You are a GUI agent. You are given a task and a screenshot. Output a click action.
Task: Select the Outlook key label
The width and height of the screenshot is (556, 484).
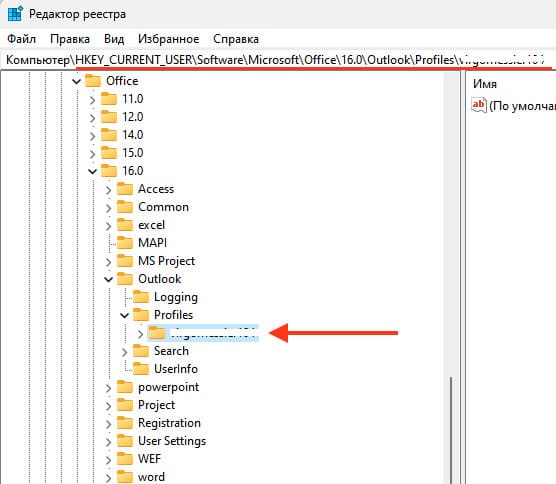160,279
